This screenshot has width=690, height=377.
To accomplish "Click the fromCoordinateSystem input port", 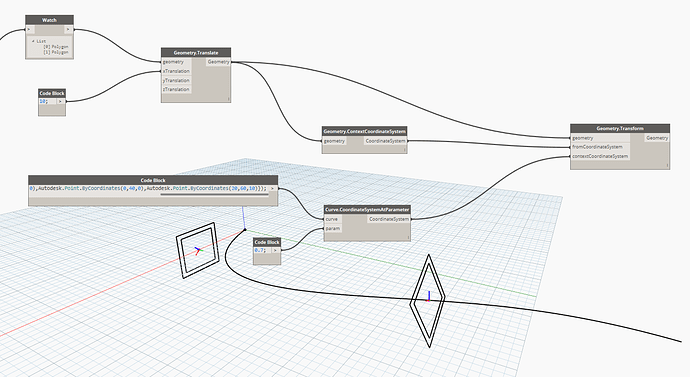I will tap(600, 147).
